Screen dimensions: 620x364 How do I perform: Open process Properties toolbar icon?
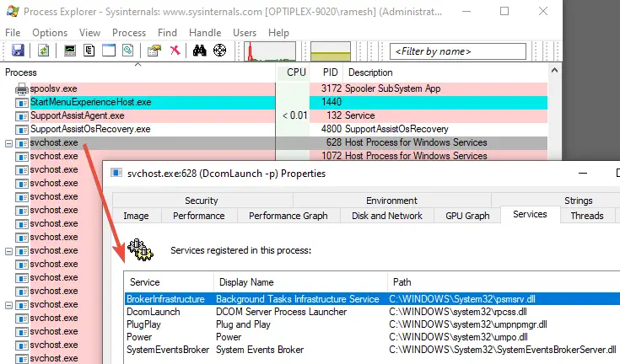(x=154, y=51)
